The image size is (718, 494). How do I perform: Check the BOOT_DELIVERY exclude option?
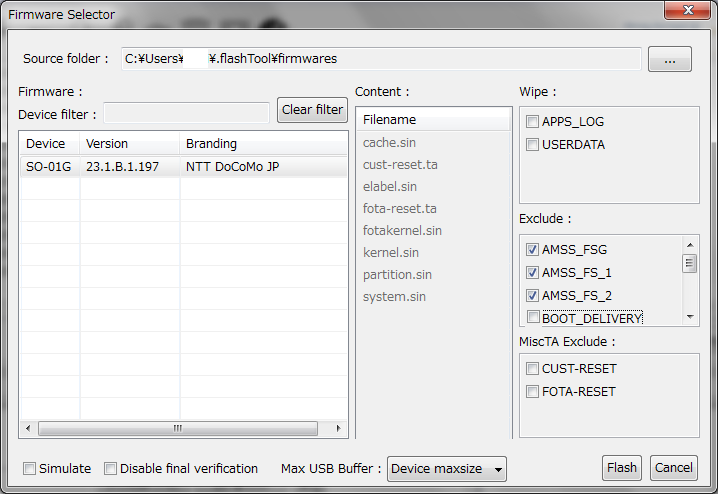(532, 317)
